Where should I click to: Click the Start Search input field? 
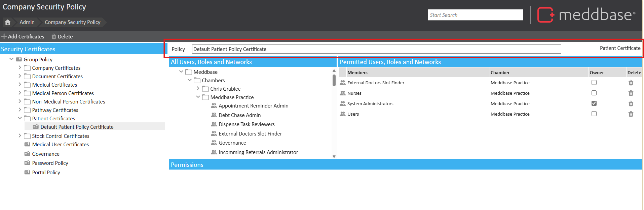pos(475,15)
